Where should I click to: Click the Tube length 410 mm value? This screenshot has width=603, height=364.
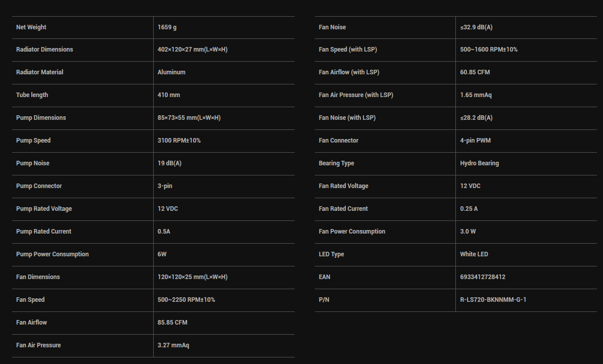click(x=169, y=95)
